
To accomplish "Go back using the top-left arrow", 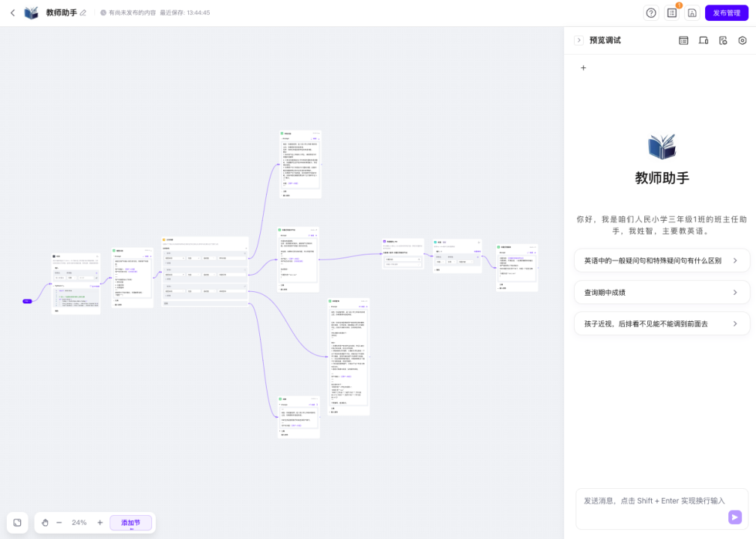I will click(13, 13).
